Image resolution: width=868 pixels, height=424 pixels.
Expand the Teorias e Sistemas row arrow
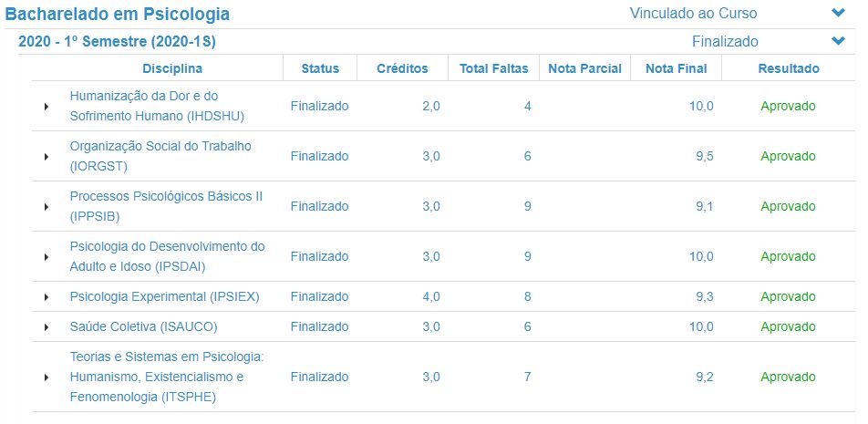pyautogui.click(x=46, y=377)
